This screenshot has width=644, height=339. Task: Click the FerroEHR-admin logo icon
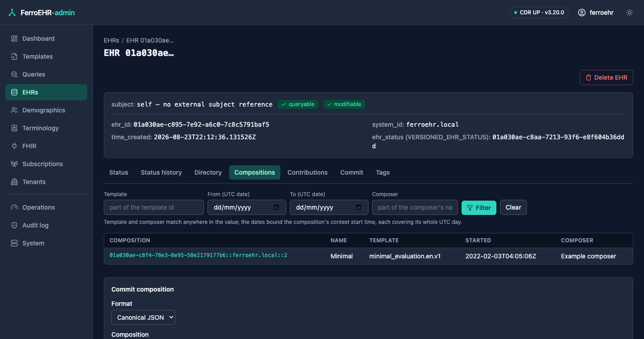[x=12, y=13]
